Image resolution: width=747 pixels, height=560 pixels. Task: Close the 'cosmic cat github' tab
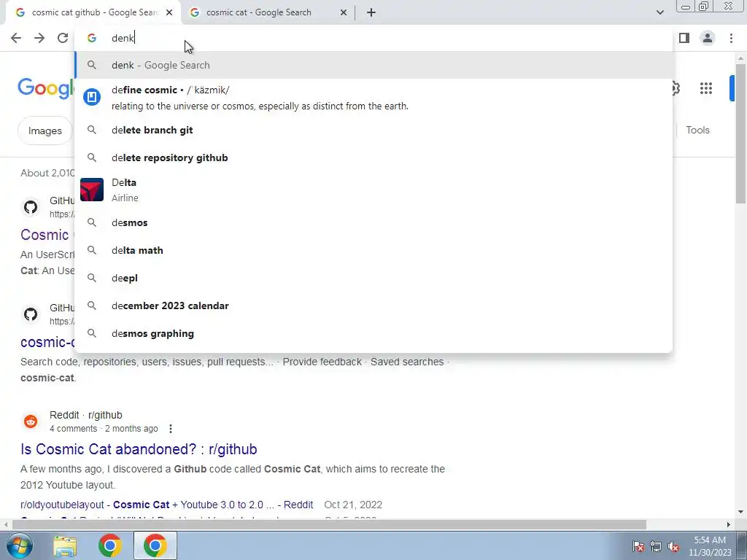click(169, 13)
